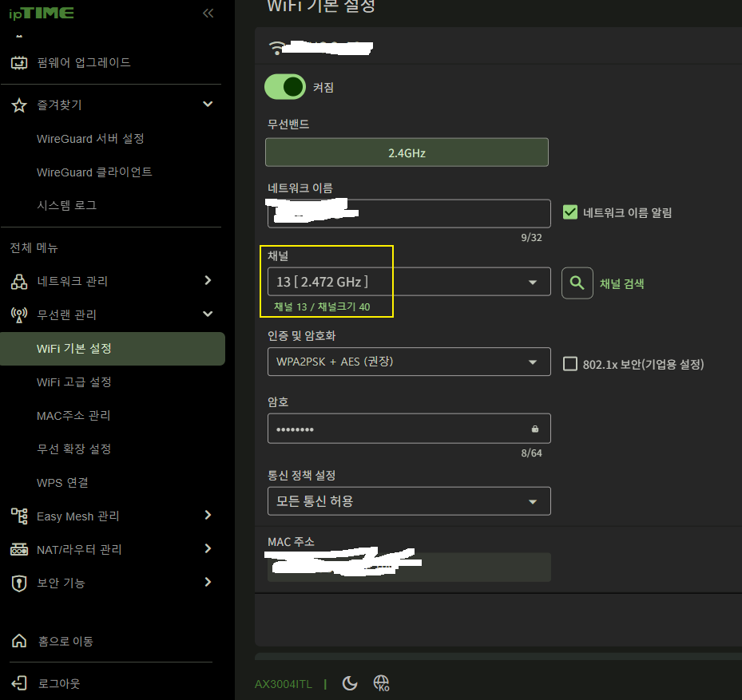Click the WiFi signal icon in header
Screen dimensions: 742x700
click(x=277, y=48)
